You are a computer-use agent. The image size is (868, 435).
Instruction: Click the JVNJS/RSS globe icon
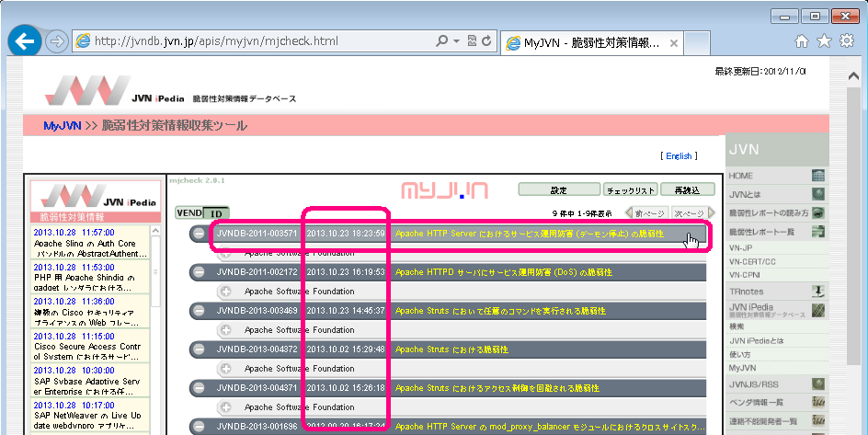(818, 384)
